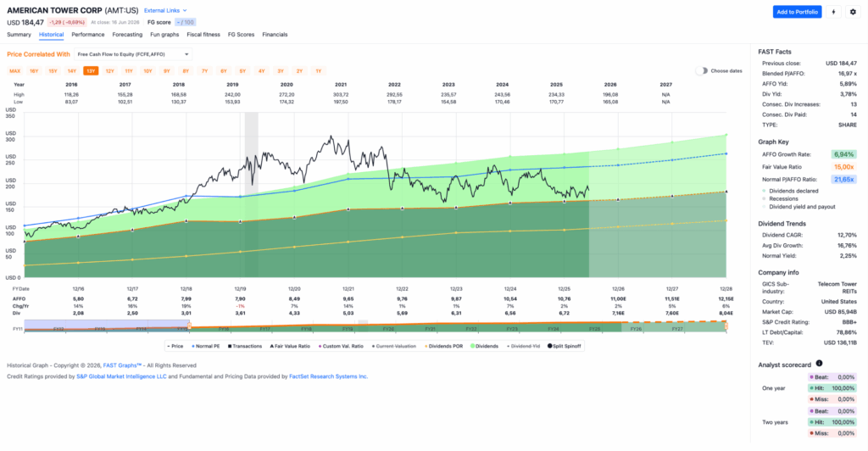Select the 16Y time range
This screenshot has width=868, height=451.
point(34,71)
